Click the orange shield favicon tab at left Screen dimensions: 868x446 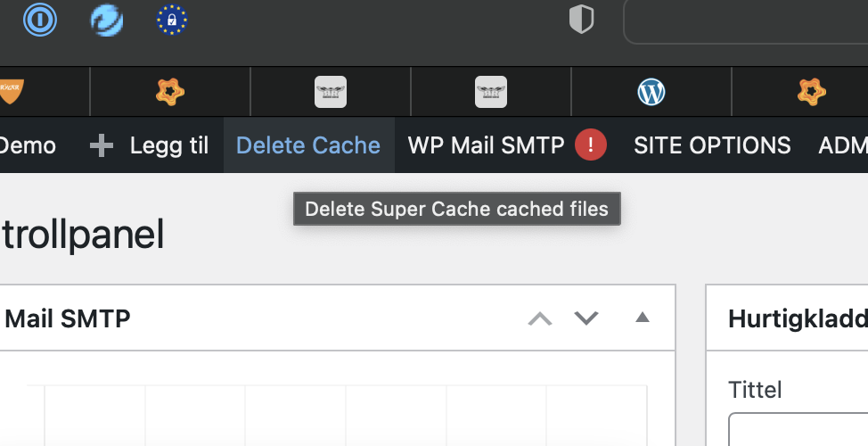pyautogui.click(x=11, y=91)
